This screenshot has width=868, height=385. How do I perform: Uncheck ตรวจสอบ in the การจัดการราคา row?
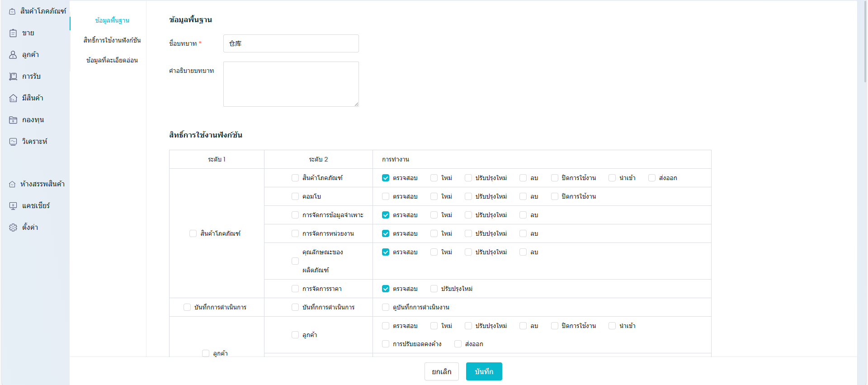[386, 289]
